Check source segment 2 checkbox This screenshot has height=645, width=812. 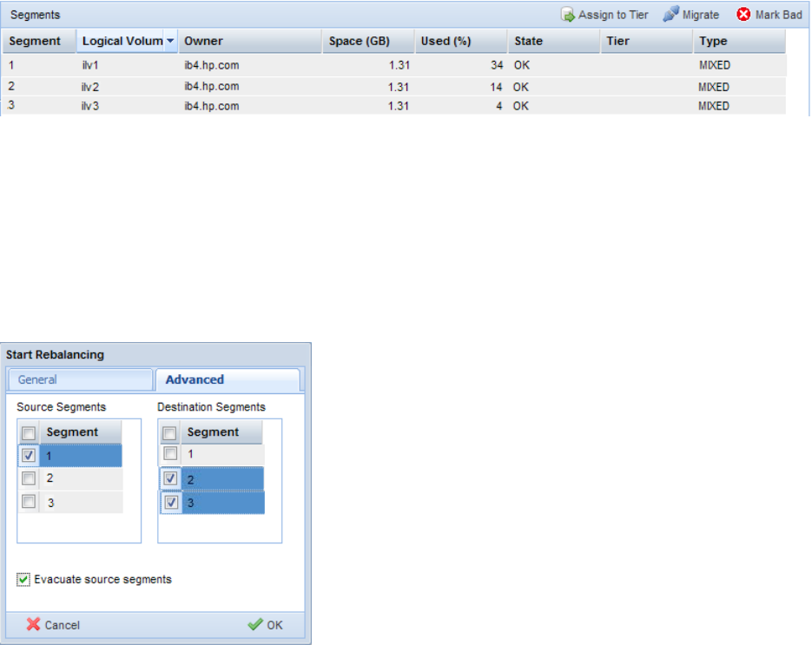(x=29, y=478)
